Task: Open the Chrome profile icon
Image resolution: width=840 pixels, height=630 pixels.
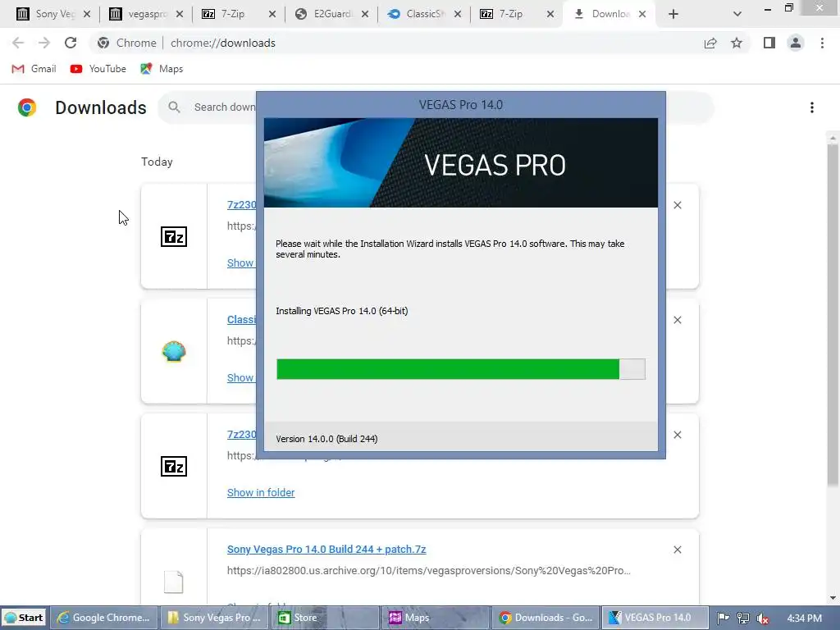Action: coord(796,43)
